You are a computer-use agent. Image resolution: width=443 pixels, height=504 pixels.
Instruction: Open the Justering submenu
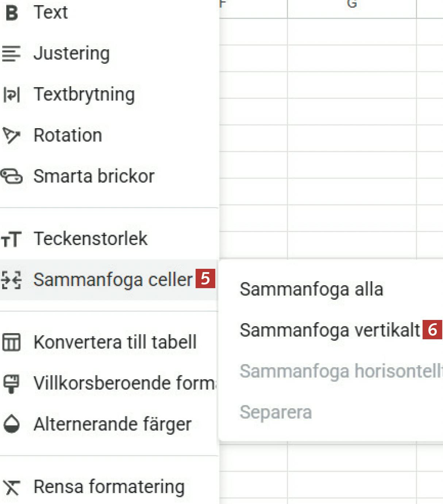point(72,53)
